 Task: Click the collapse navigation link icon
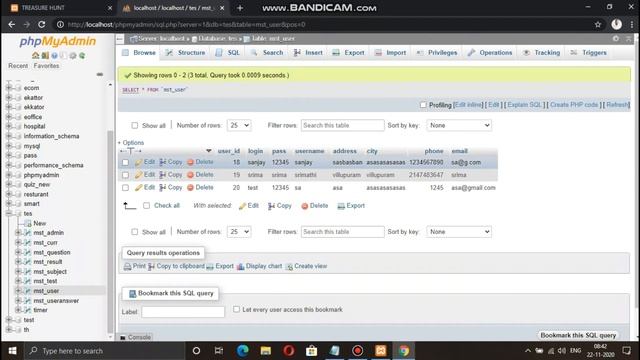click(100, 74)
